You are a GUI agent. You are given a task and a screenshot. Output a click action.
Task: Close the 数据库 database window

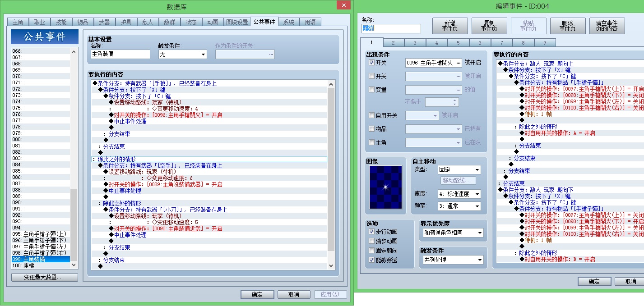[344, 5]
